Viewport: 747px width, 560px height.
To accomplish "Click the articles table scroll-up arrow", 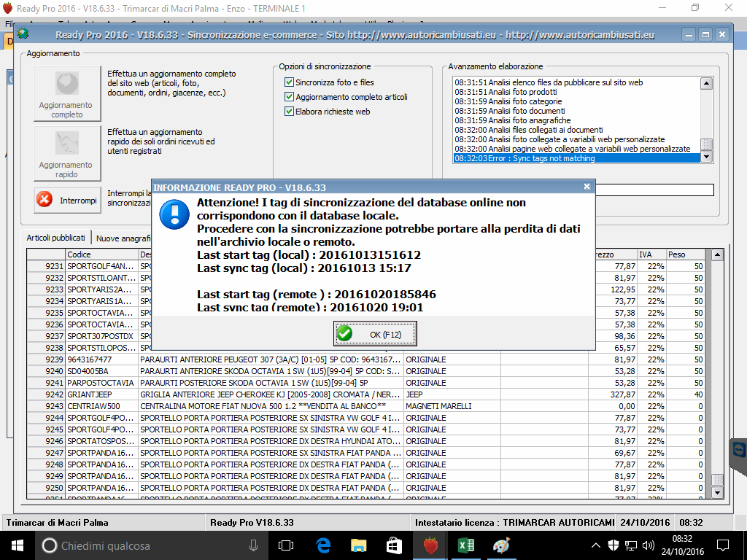I will click(x=717, y=254).
